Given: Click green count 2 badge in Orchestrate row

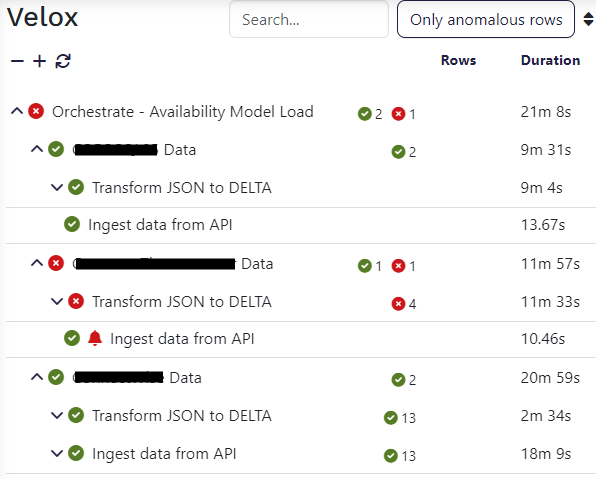Looking at the screenshot, I should pos(370,114).
